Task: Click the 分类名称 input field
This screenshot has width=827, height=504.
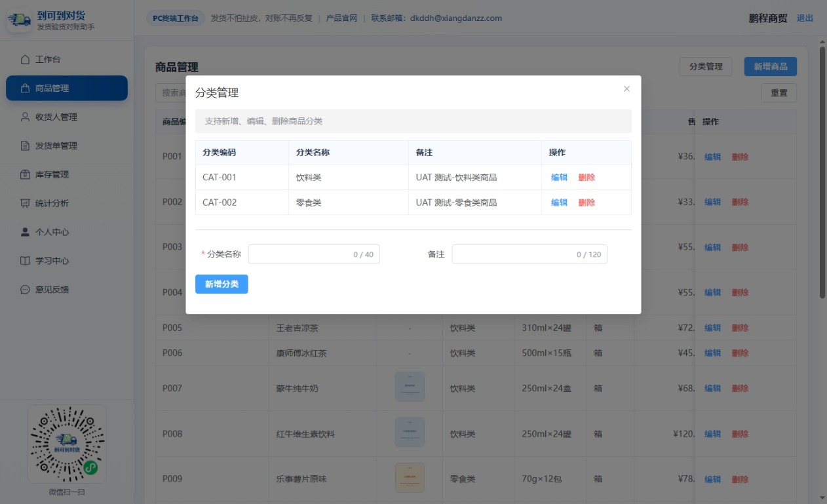Action: pyautogui.click(x=314, y=254)
